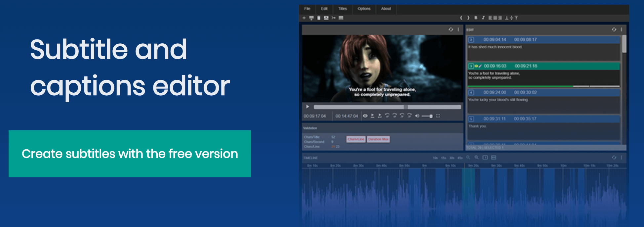Click the trash delete icon in toolbar
Screen dimensions: 644x227
point(319,18)
